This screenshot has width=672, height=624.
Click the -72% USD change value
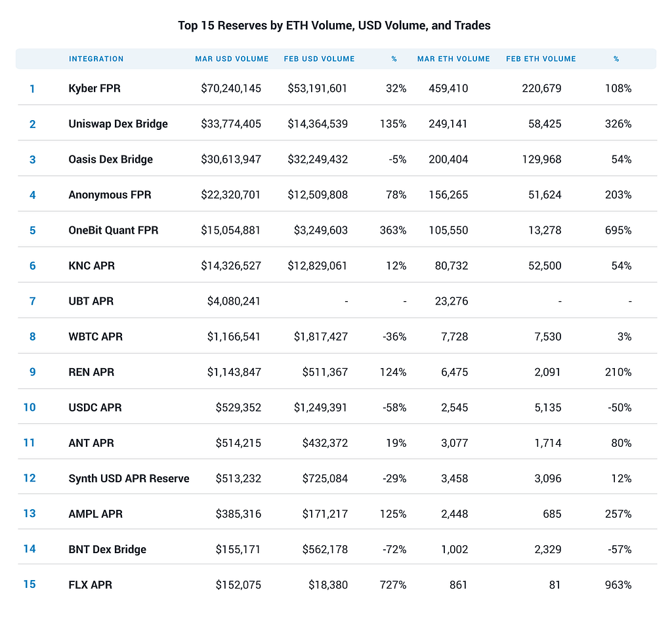point(394,549)
